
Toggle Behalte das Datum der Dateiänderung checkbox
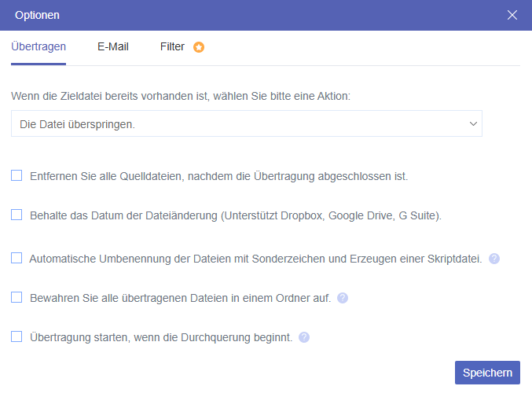click(x=17, y=214)
